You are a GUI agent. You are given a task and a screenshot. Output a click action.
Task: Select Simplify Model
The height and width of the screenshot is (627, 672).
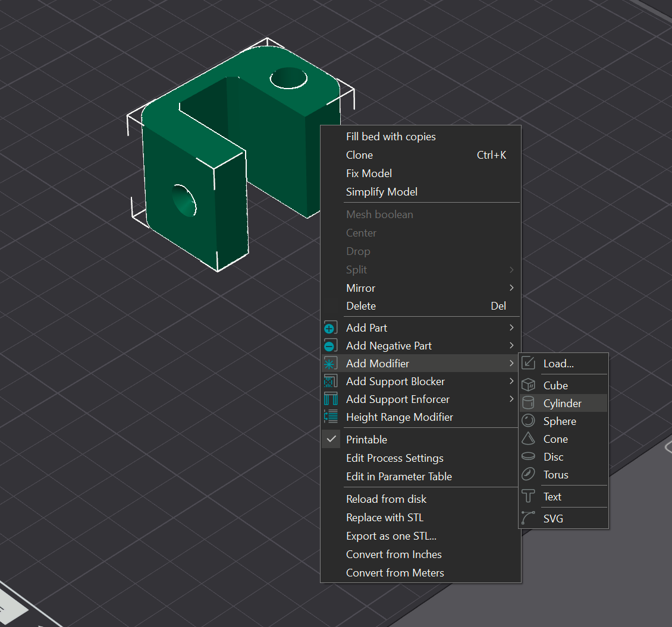[421, 192]
